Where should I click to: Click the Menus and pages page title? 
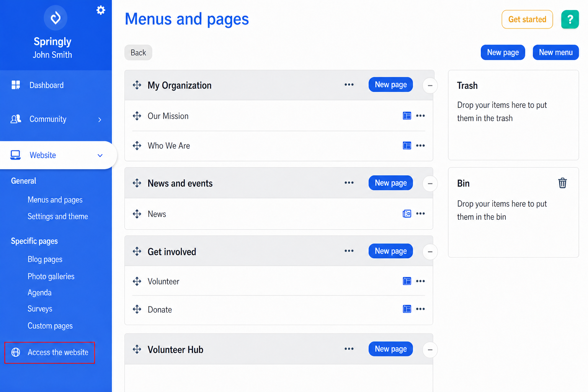[x=187, y=19]
